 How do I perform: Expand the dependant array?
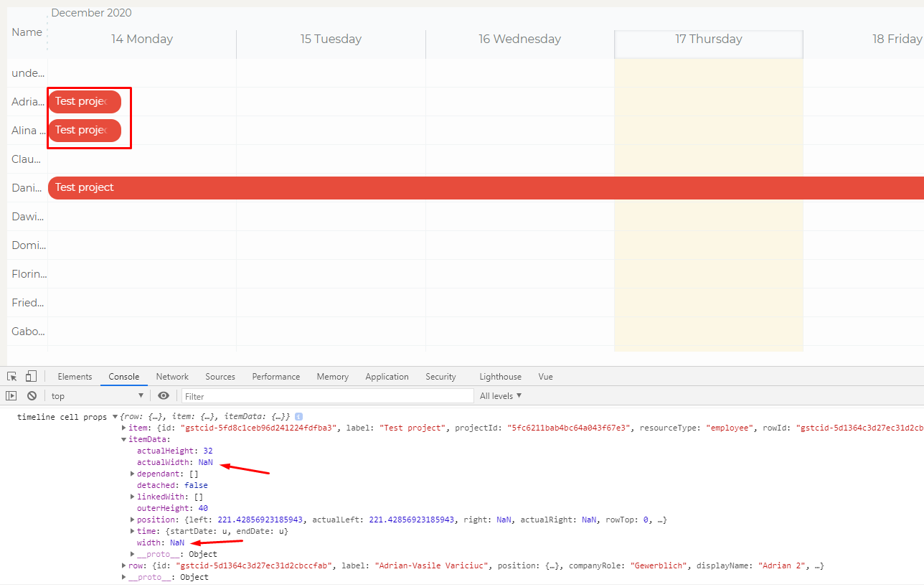pyautogui.click(x=132, y=473)
